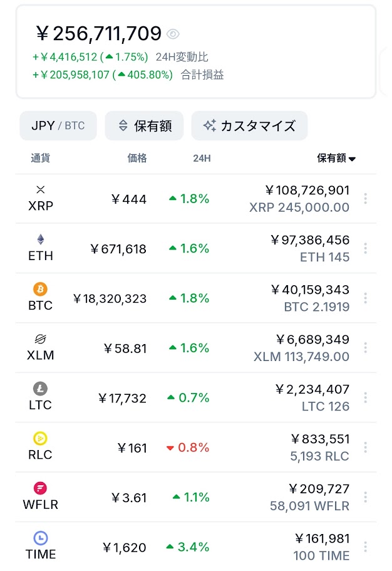Click the Stellar XLM icon
392x571 pixels.
[41, 339]
